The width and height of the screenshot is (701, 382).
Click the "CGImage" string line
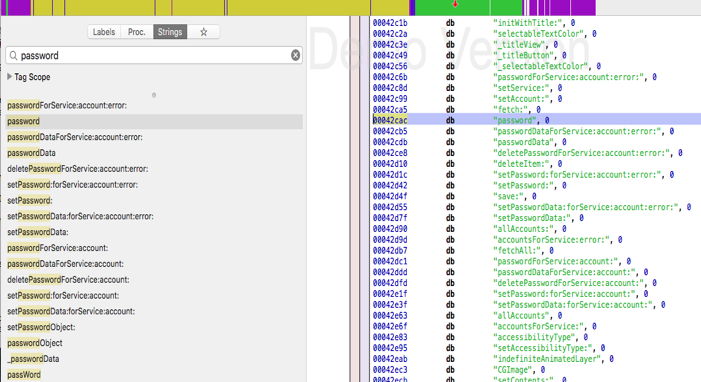[512, 370]
